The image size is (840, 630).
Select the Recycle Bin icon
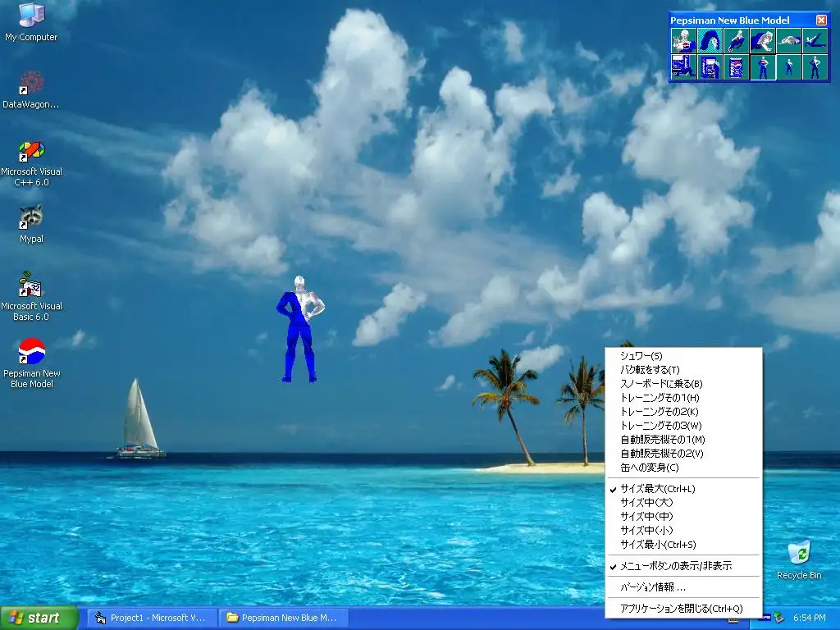(x=799, y=560)
